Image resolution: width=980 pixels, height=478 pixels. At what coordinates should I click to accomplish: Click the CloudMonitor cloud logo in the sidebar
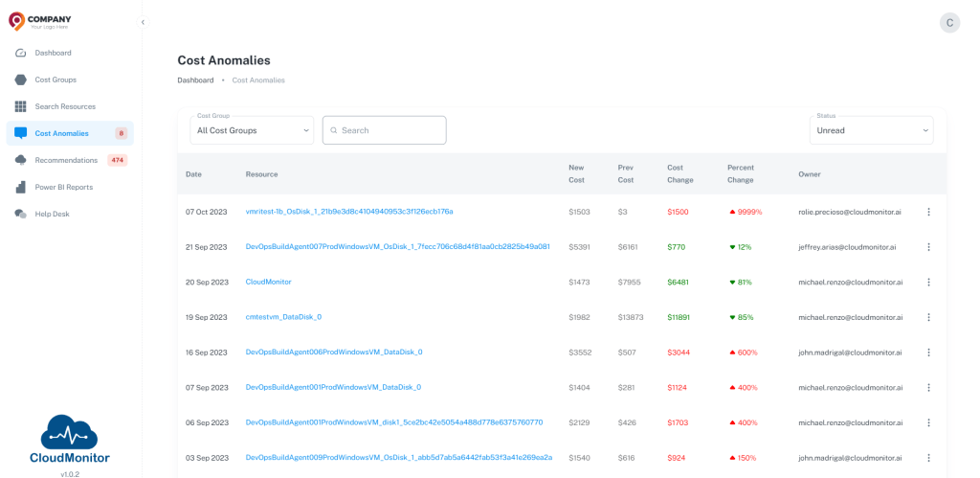coord(69,440)
